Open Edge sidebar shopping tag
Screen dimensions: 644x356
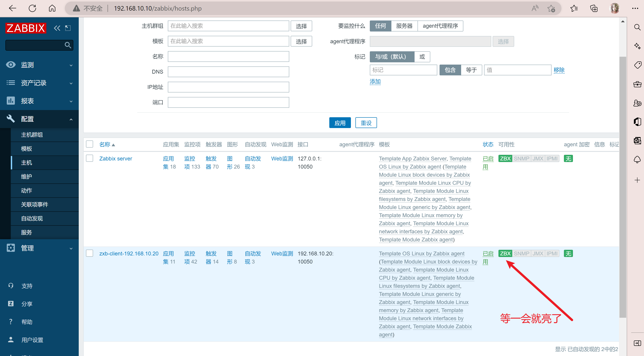637,65
